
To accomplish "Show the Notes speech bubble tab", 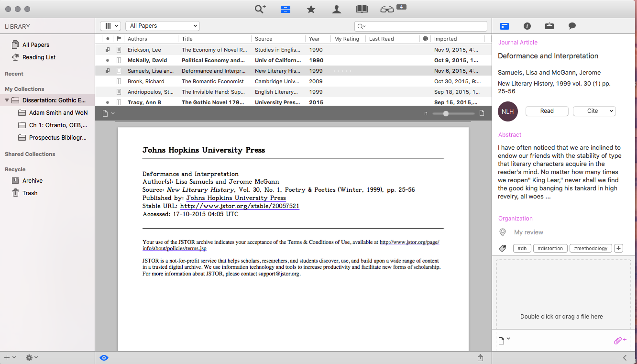I will 572,26.
